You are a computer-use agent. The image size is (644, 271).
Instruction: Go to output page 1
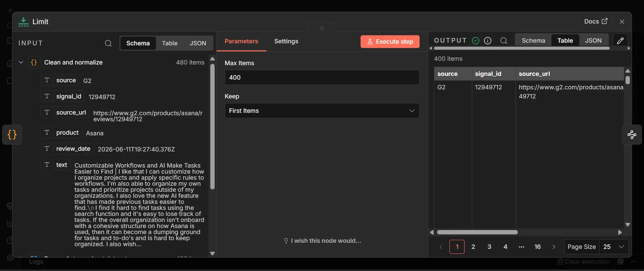coord(457,247)
